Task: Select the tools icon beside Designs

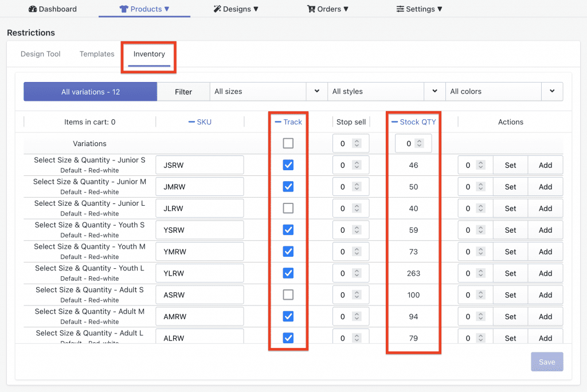Action: [216, 9]
